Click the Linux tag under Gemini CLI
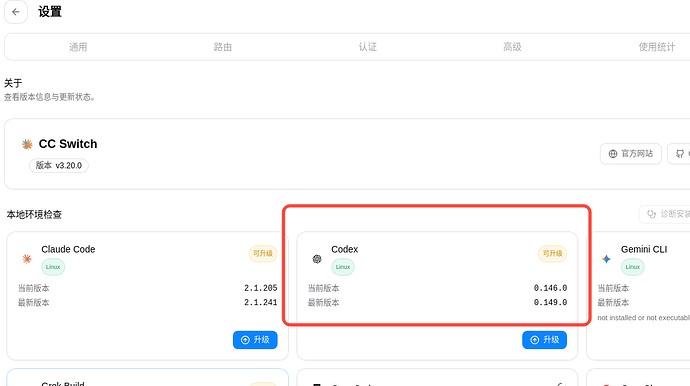This screenshot has width=690, height=386. coord(632,267)
